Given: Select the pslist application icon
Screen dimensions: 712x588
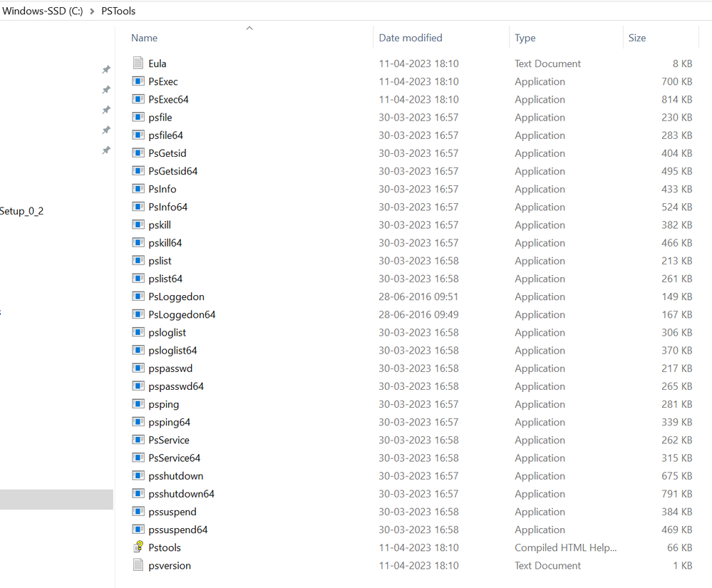Looking at the screenshot, I should [x=138, y=261].
